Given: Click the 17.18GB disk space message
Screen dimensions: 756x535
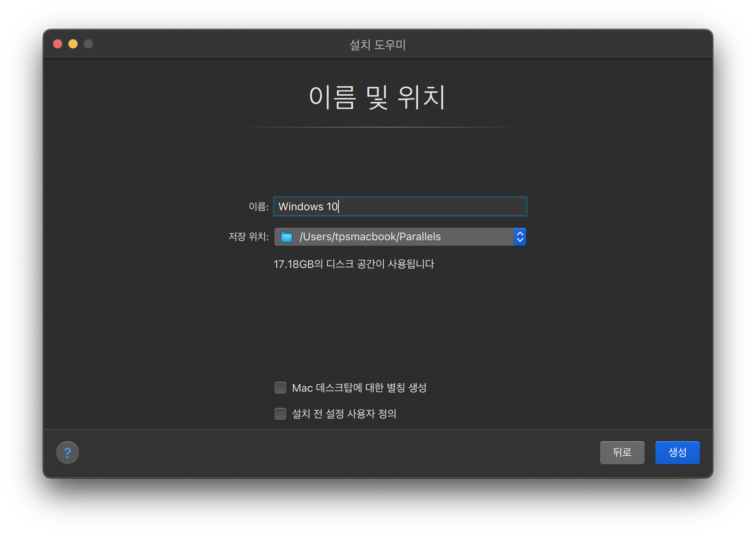Looking at the screenshot, I should [354, 264].
